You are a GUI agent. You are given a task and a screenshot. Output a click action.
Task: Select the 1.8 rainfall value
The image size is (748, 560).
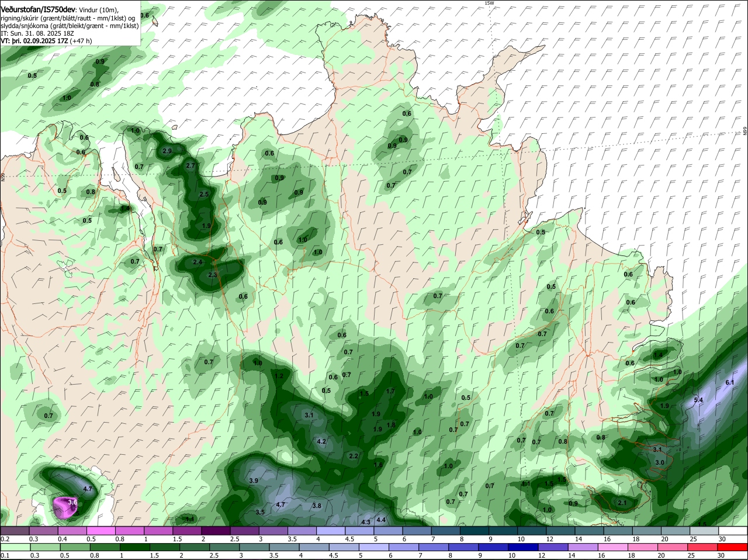[391, 425]
